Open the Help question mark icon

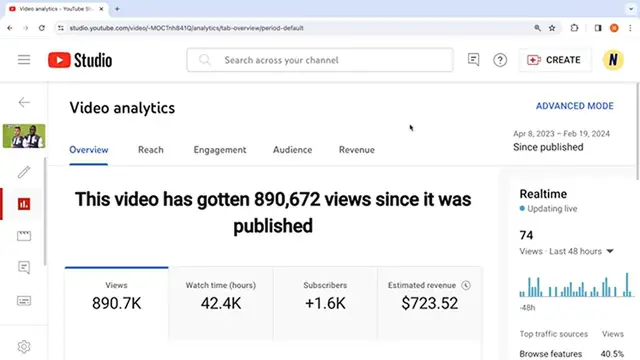(500, 60)
